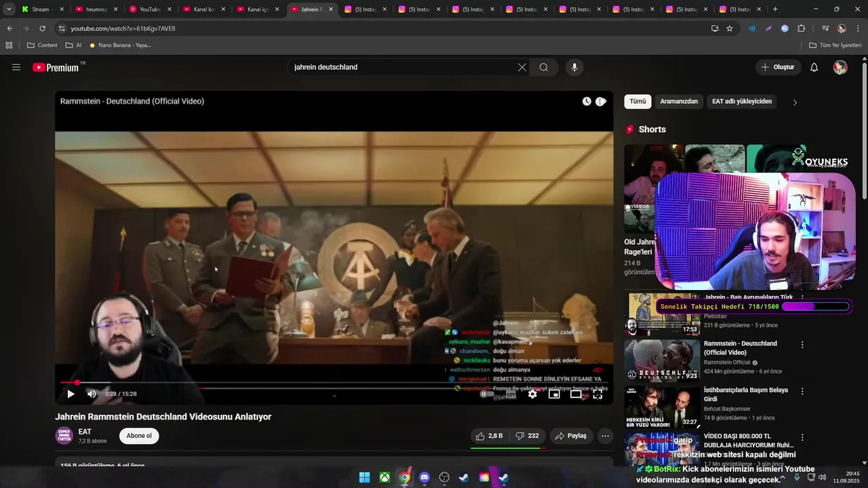This screenshot has height=488, width=868.
Task: Subscribe with the Abone ol button
Action: click(x=139, y=436)
